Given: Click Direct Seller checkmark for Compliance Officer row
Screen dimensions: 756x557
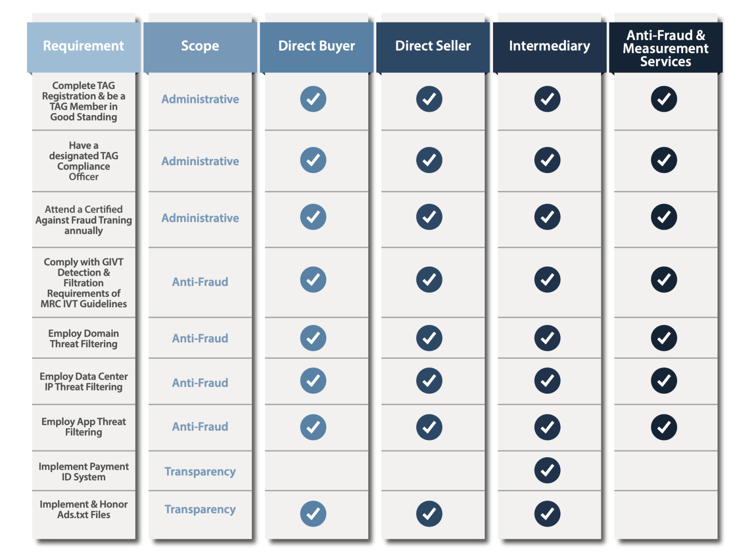Looking at the screenshot, I should click(x=429, y=160).
